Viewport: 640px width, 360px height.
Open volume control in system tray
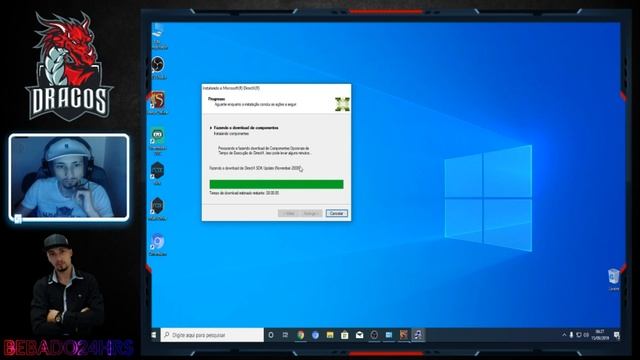(x=586, y=335)
